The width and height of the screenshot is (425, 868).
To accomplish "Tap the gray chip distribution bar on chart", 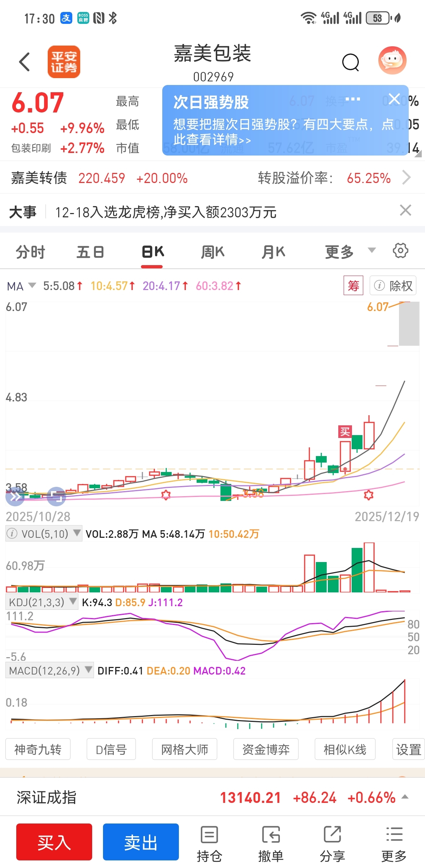I will pyautogui.click(x=409, y=324).
